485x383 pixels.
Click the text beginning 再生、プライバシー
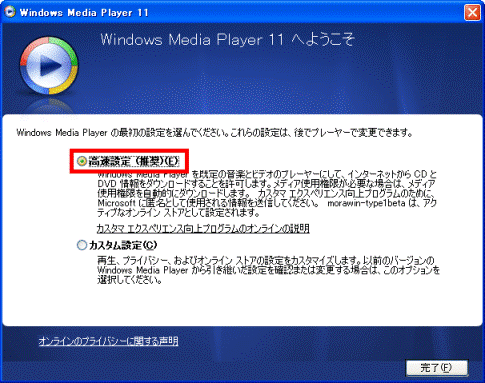click(268, 270)
